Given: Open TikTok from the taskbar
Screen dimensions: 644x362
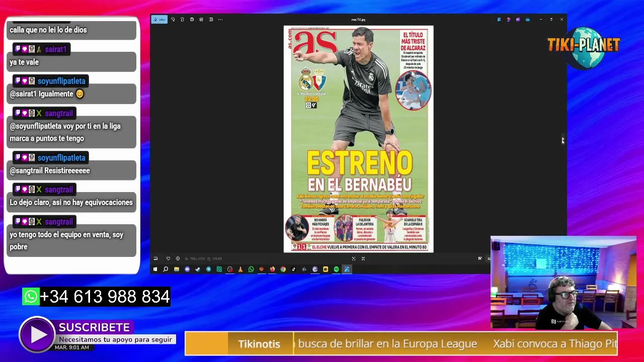Looking at the screenshot, I should [294, 269].
